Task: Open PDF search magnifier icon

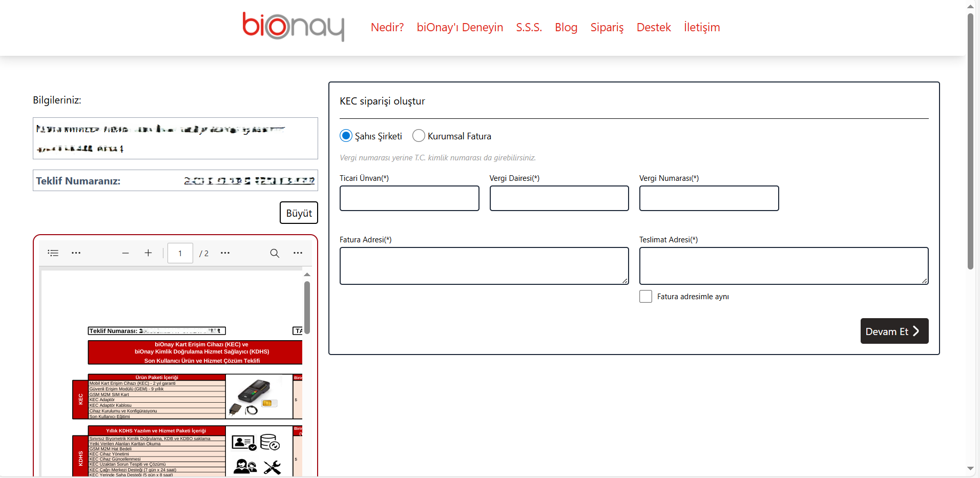Action: 275,253
